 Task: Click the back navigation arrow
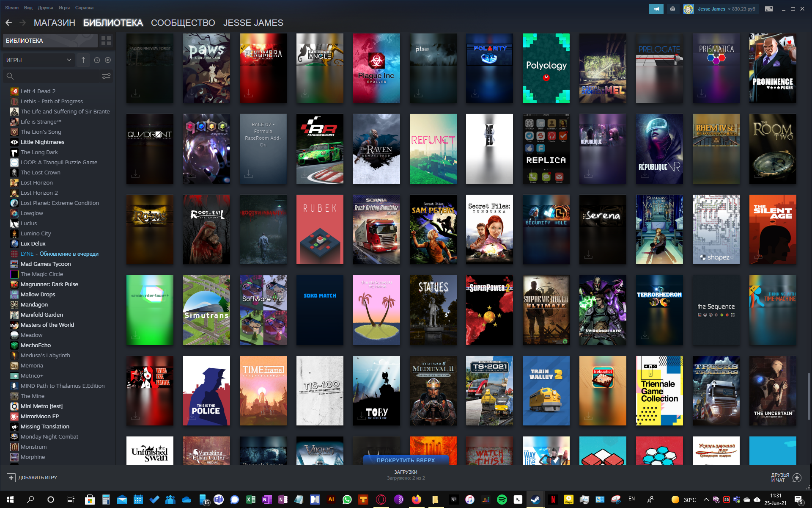coord(9,23)
